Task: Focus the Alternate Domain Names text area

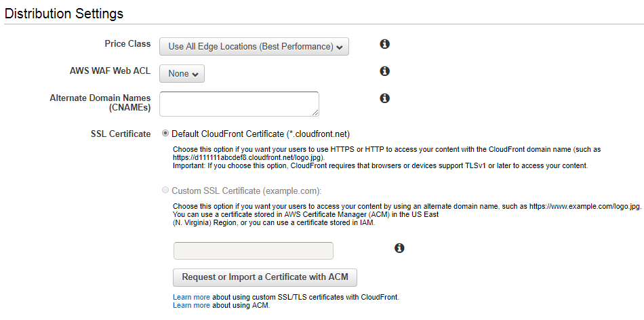Action: [x=239, y=104]
